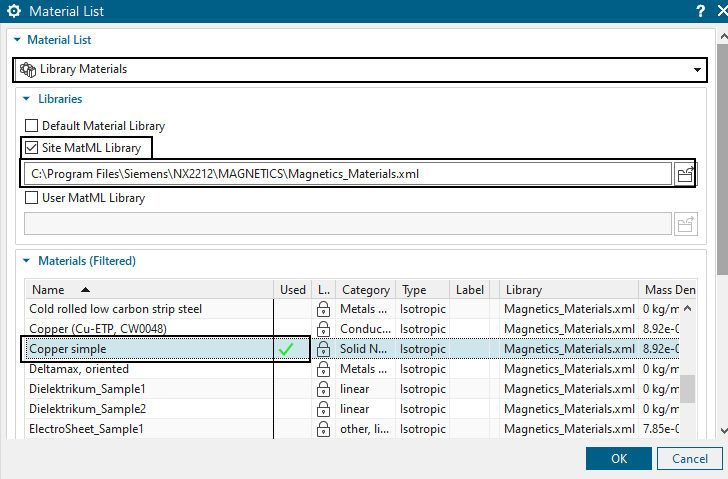Enable the User MatML Library checkbox

click(x=31, y=198)
